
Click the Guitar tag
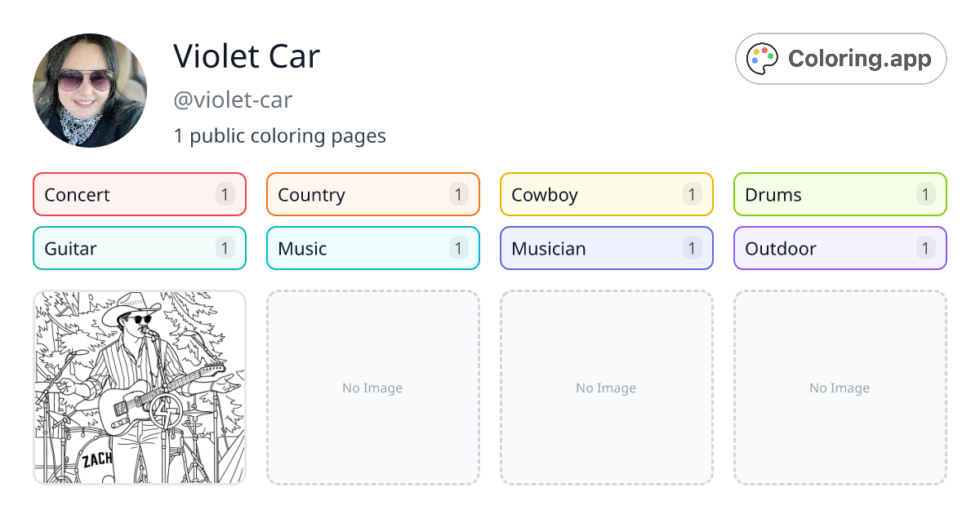(x=139, y=248)
